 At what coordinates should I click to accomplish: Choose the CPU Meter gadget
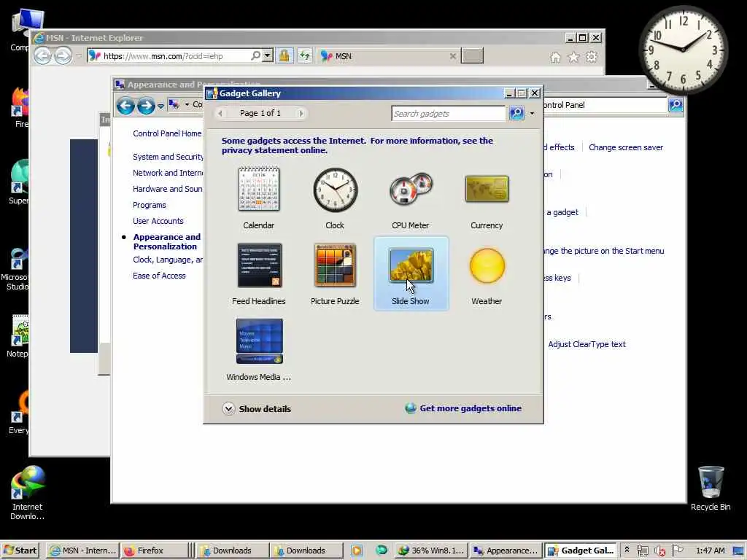tap(411, 190)
